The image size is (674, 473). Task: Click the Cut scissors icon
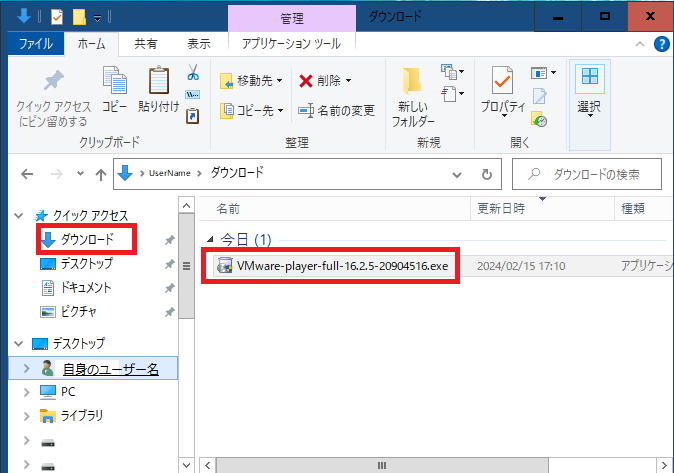coord(193,72)
